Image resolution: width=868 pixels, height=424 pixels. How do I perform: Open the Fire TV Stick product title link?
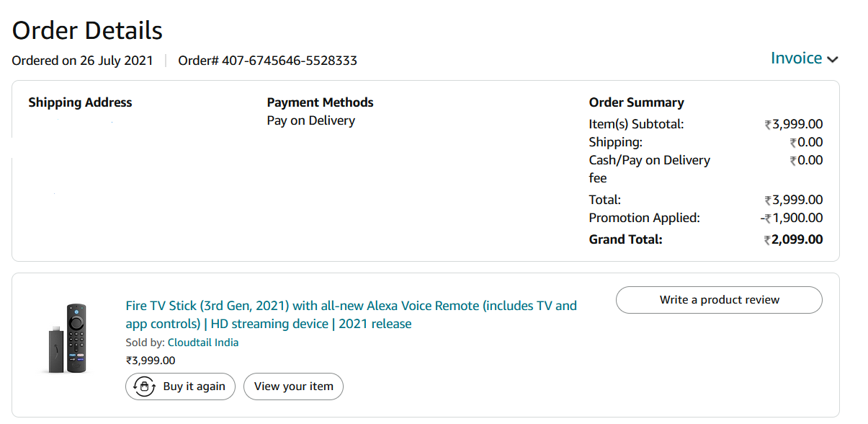(351, 314)
